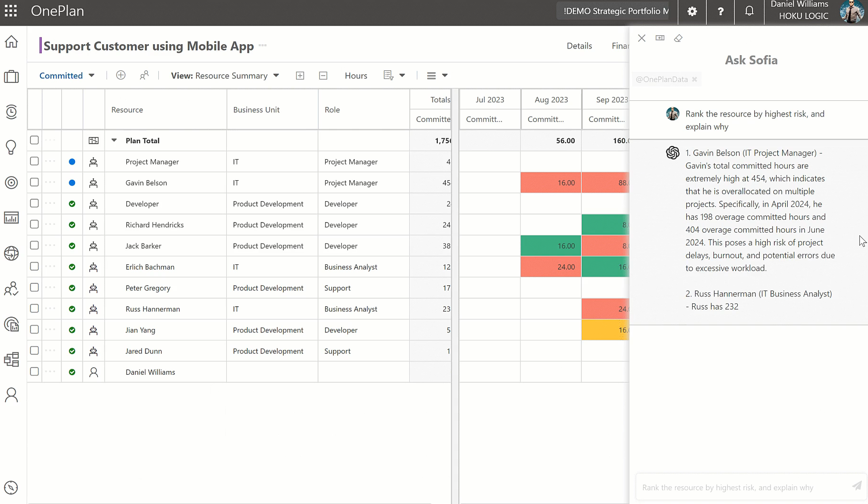
Task: Open the app launcher grid icon
Action: pos(11,11)
